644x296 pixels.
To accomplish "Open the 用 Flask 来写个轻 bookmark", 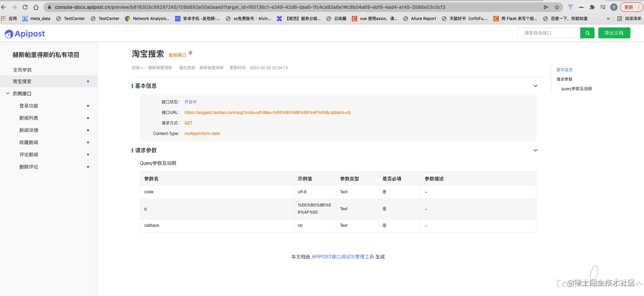I will [515, 18].
